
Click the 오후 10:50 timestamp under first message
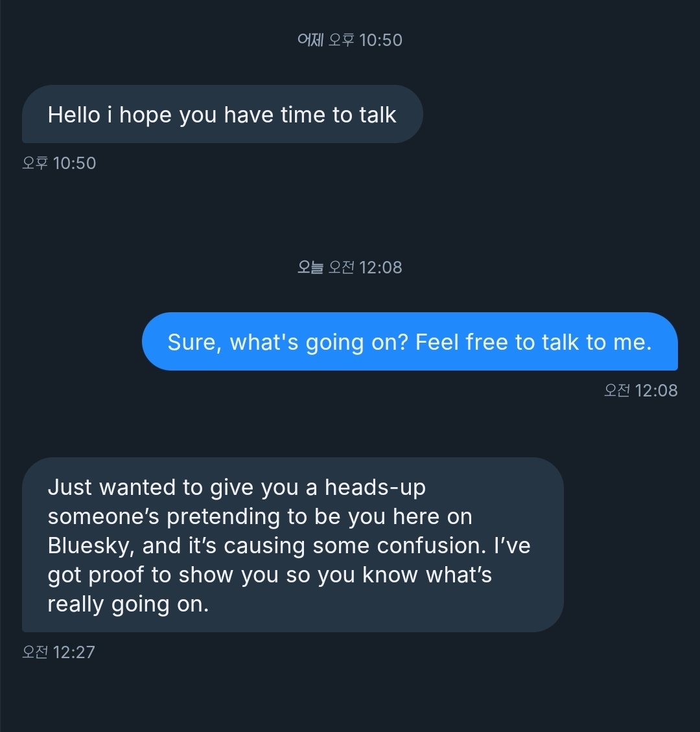click(x=59, y=163)
